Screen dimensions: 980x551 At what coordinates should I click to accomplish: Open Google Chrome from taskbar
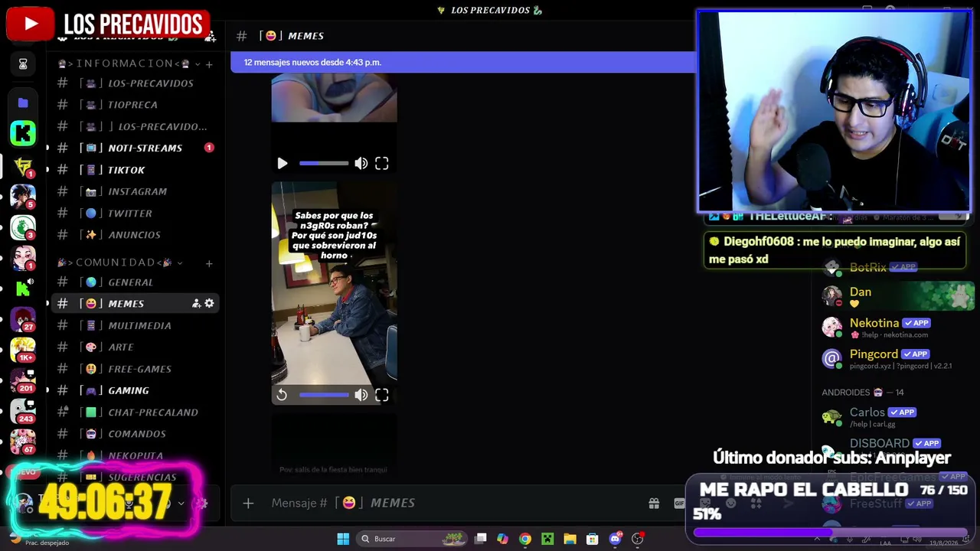(524, 539)
